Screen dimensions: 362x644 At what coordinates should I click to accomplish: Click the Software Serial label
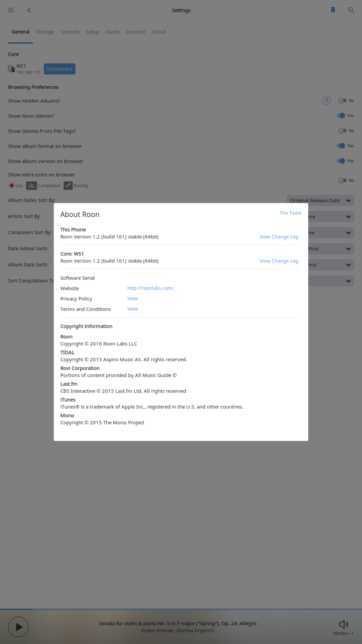click(78, 278)
